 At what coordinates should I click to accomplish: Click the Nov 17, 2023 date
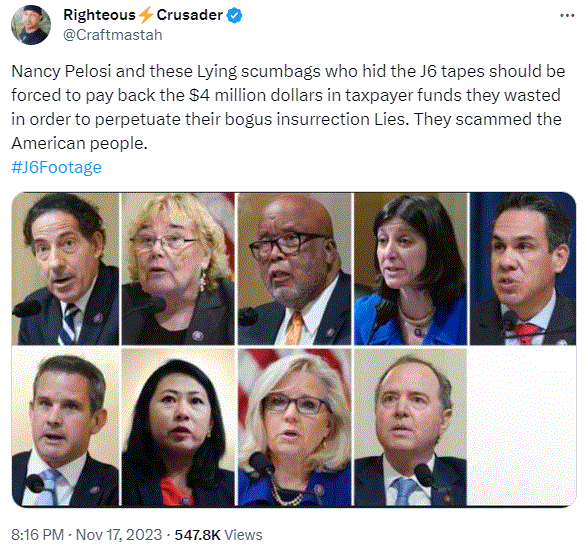pyautogui.click(x=119, y=535)
